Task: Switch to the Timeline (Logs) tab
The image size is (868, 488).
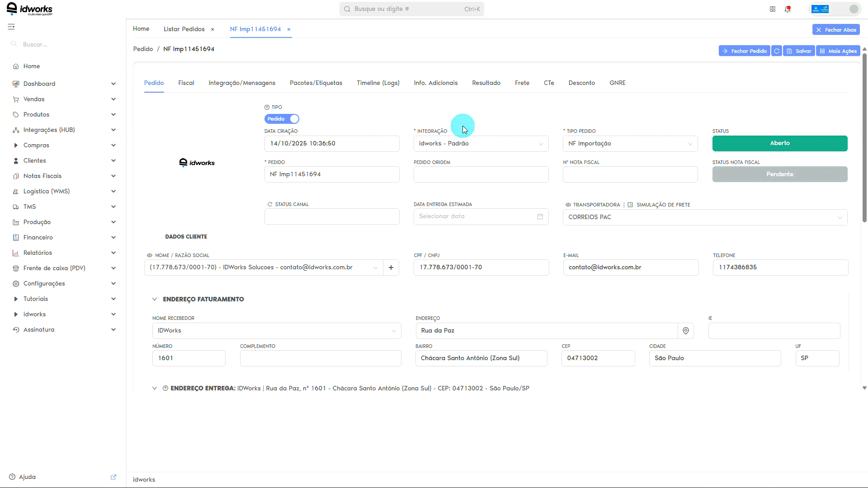Action: click(x=378, y=83)
